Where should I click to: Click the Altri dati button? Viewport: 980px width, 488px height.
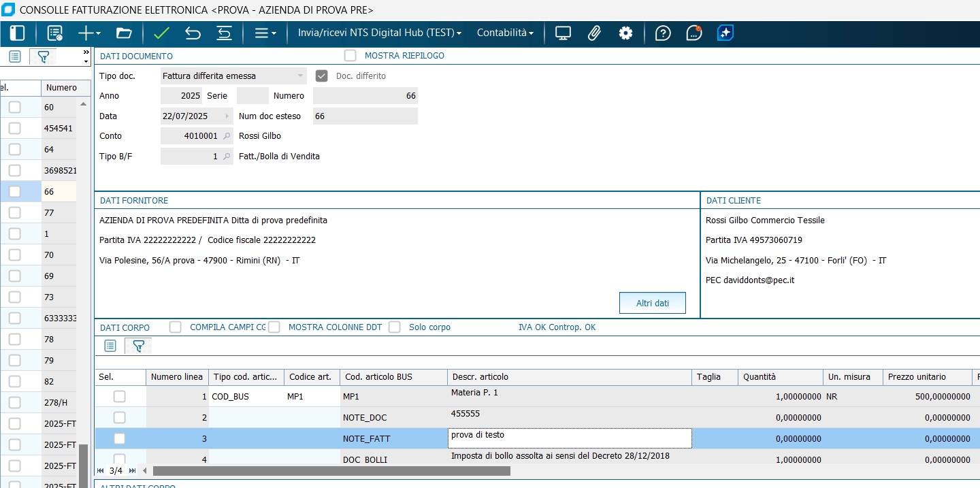coord(652,304)
